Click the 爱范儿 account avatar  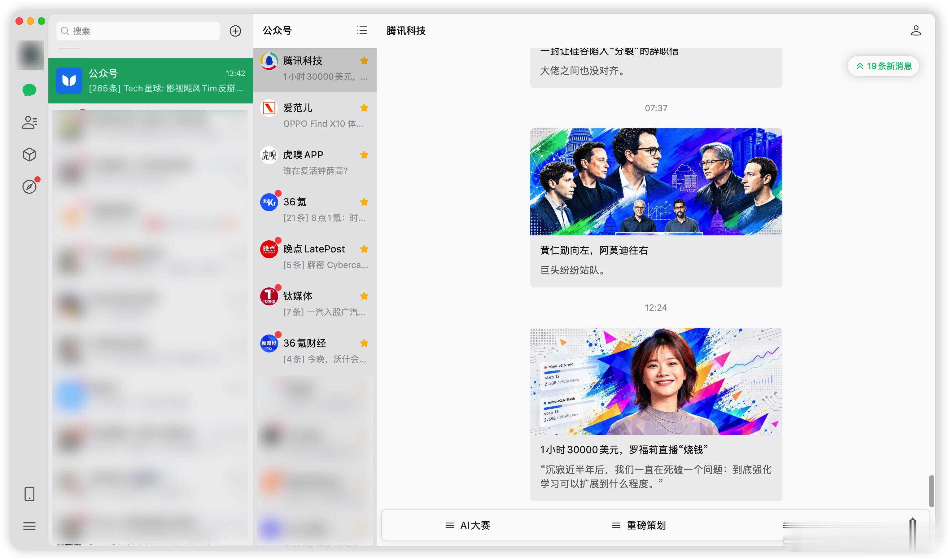point(269,108)
